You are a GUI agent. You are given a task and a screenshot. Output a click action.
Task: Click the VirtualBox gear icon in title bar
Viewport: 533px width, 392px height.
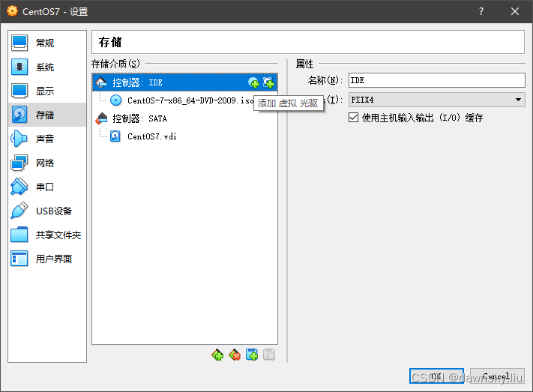[12, 11]
